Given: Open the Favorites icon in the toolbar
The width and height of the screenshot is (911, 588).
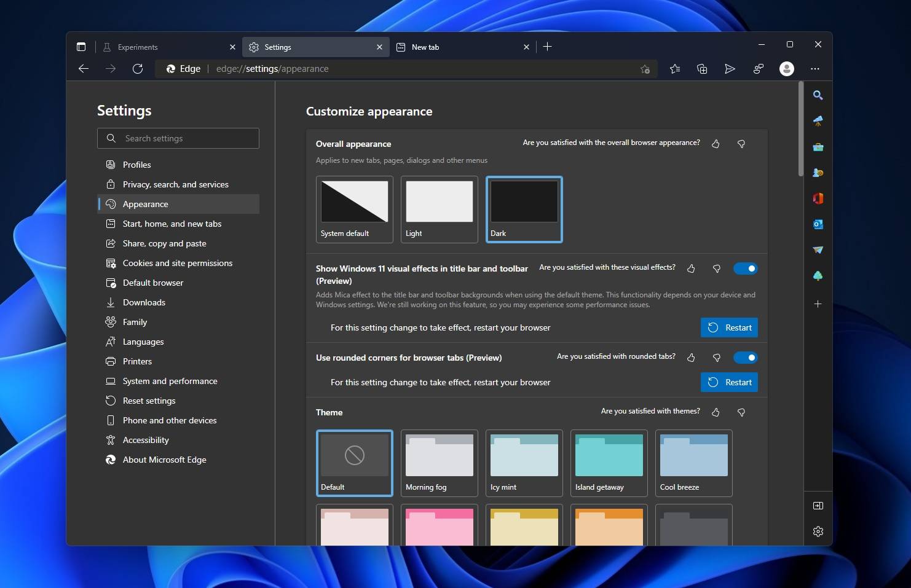Looking at the screenshot, I should [x=674, y=69].
